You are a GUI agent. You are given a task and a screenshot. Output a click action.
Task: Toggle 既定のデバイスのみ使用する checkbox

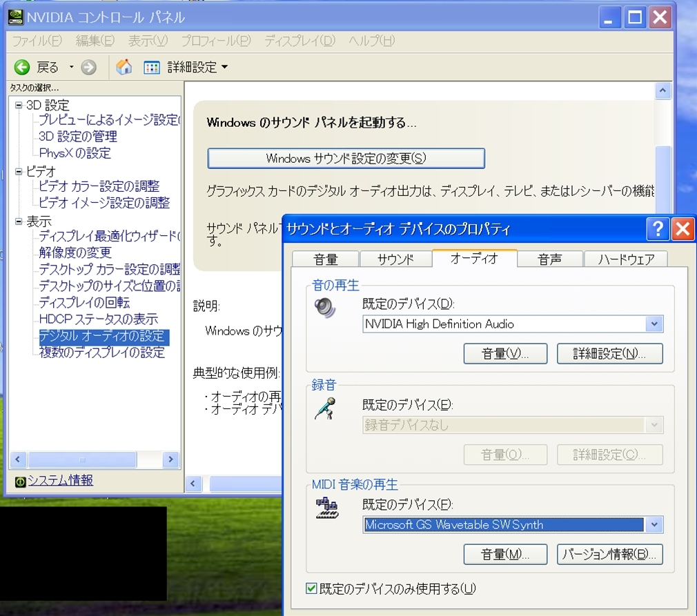311,588
